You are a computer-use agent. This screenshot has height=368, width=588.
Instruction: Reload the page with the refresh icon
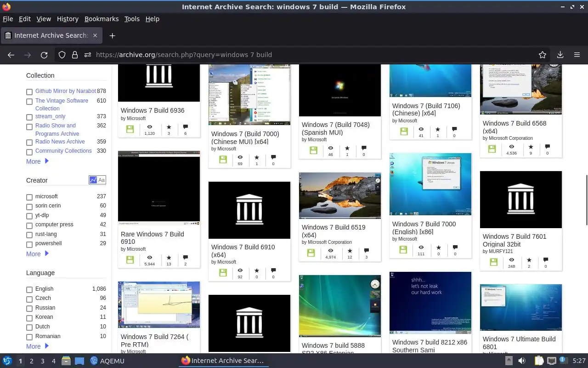pyautogui.click(x=44, y=55)
